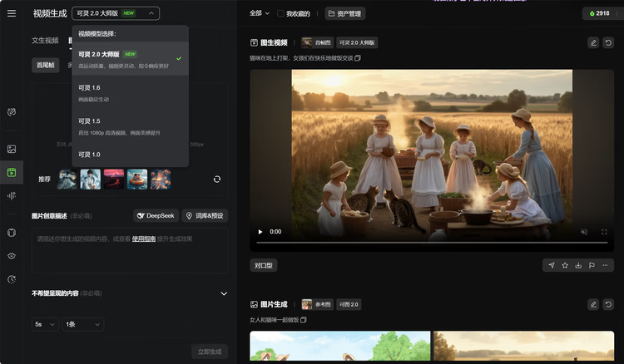Choose the fireworks recommended thumbnail

pyautogui.click(x=161, y=180)
